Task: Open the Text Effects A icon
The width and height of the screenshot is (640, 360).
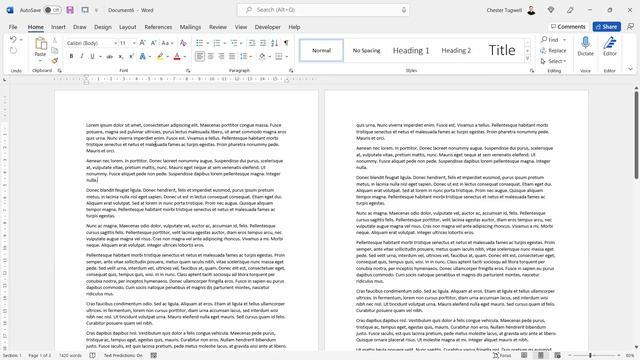Action: click(142, 56)
